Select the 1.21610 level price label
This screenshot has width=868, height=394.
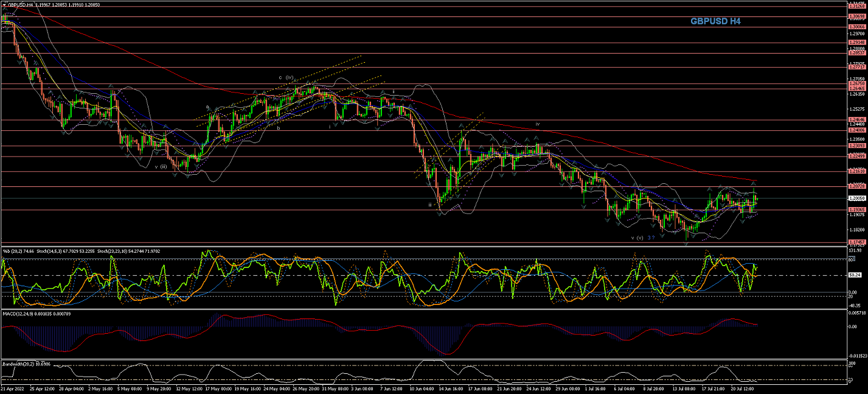(856, 171)
